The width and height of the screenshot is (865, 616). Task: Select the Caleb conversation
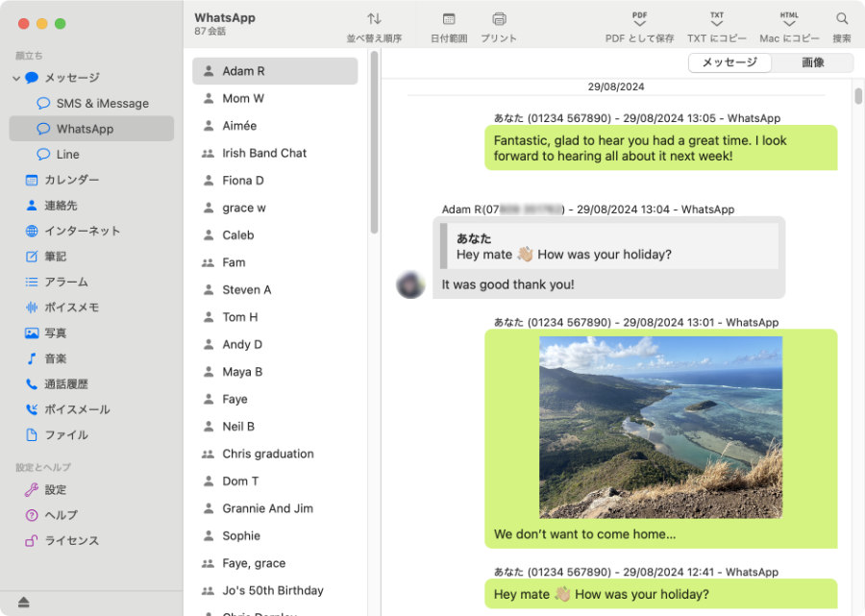point(275,234)
